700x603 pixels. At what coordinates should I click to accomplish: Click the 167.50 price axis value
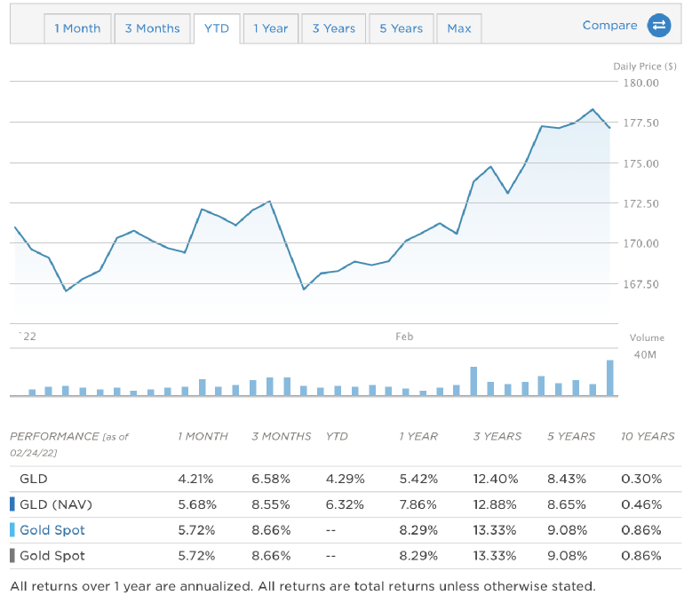point(640,284)
